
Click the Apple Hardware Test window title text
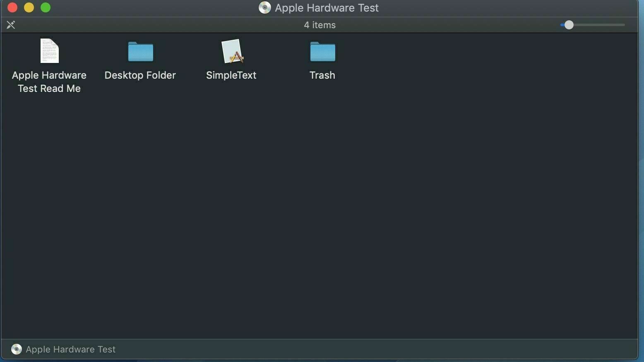[327, 7]
